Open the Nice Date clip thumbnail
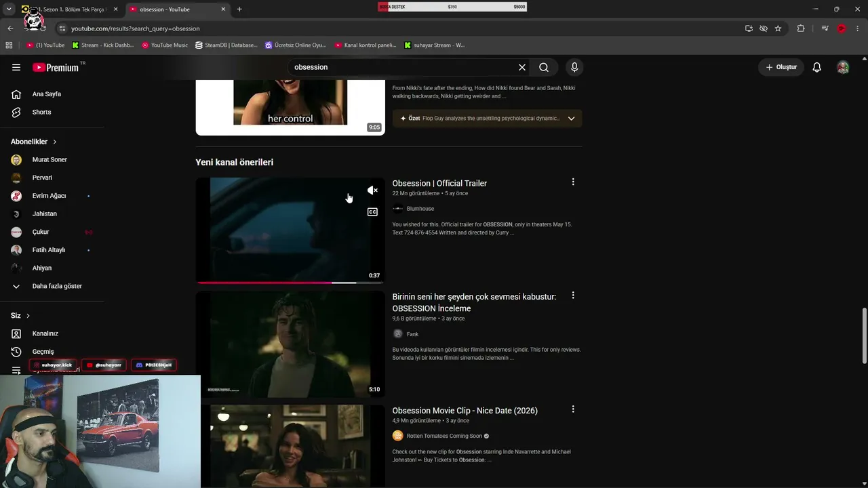The height and width of the screenshot is (488, 868). pyautogui.click(x=290, y=446)
